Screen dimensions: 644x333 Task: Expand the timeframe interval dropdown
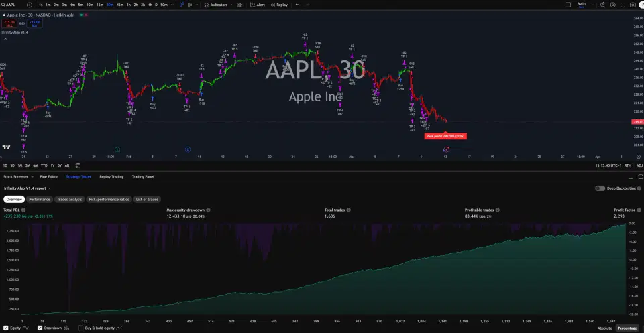click(x=172, y=5)
